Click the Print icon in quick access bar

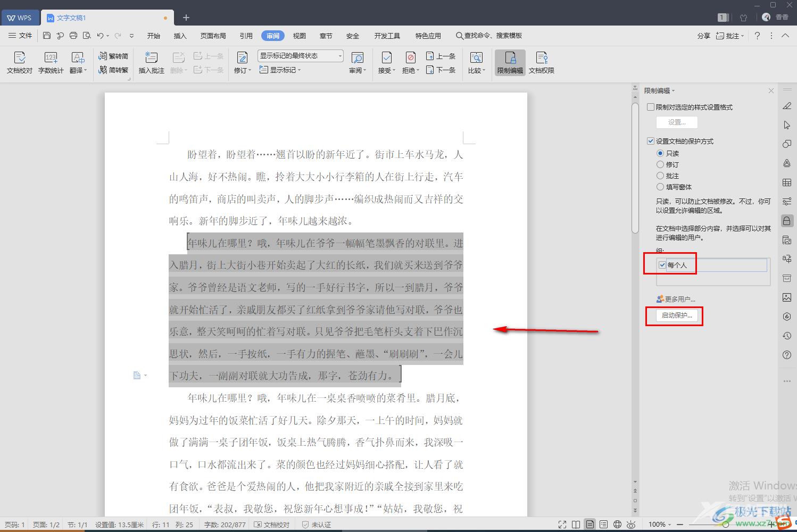click(73, 36)
